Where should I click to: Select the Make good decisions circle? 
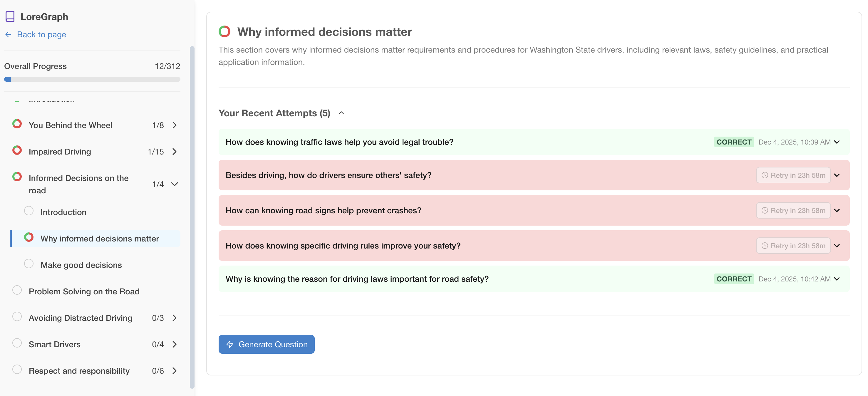pos(29,264)
